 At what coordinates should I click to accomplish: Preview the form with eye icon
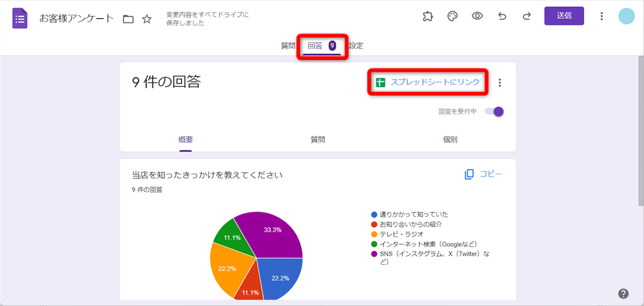click(477, 16)
